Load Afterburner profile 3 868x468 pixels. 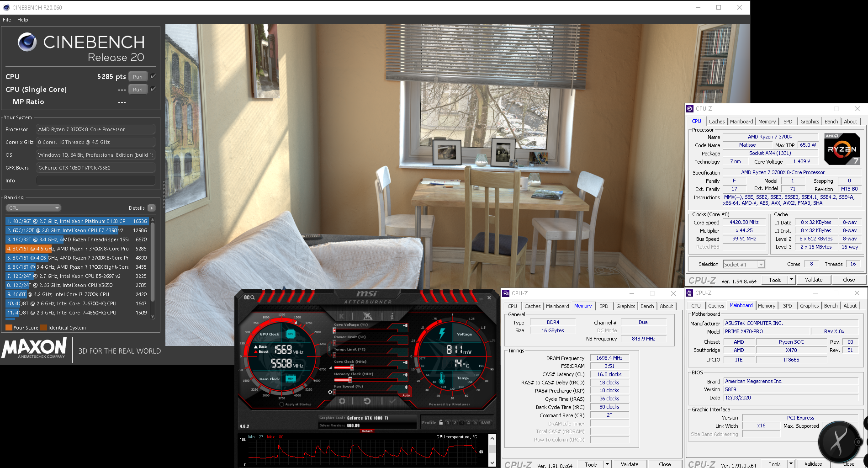click(x=461, y=423)
